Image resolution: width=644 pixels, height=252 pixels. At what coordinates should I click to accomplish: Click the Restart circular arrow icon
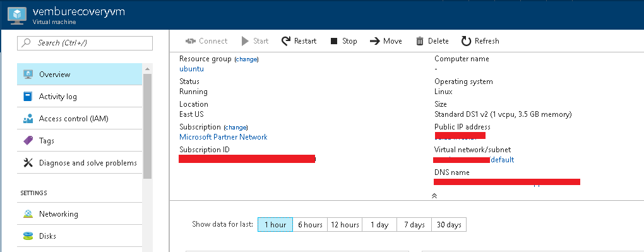point(286,41)
